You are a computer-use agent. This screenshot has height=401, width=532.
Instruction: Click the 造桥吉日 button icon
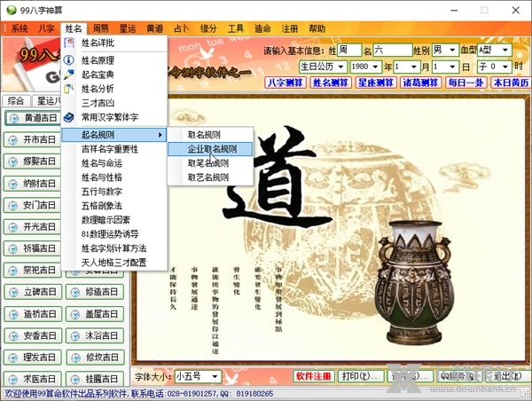(x=13, y=314)
